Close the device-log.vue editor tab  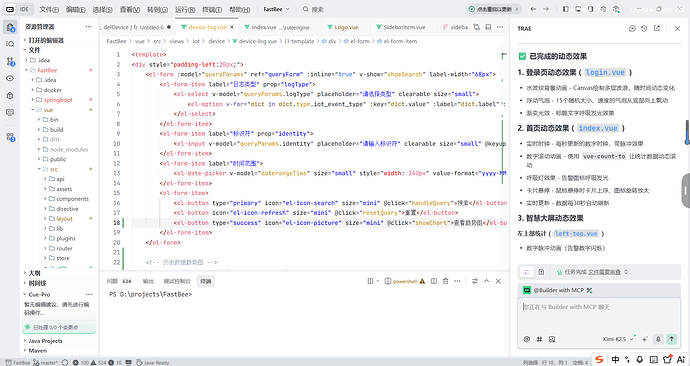[x=232, y=27]
